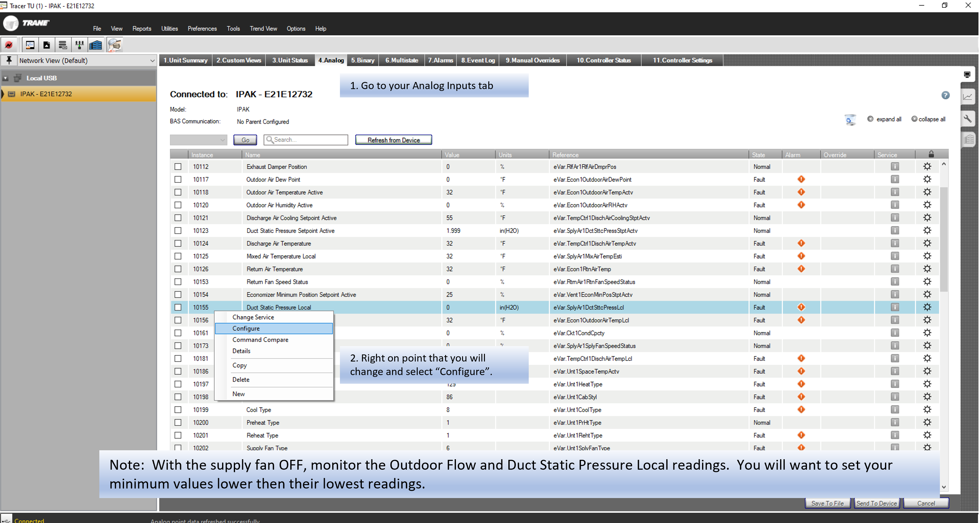This screenshot has width=980, height=523.
Task: Open the File menu
Action: tap(97, 28)
